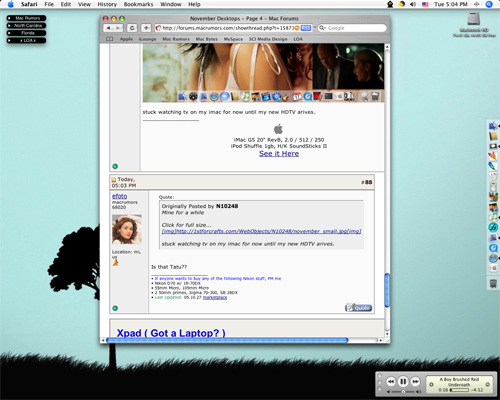Open the Mac Rumors bookmark
500x400 pixels.
pyautogui.click(x=176, y=39)
